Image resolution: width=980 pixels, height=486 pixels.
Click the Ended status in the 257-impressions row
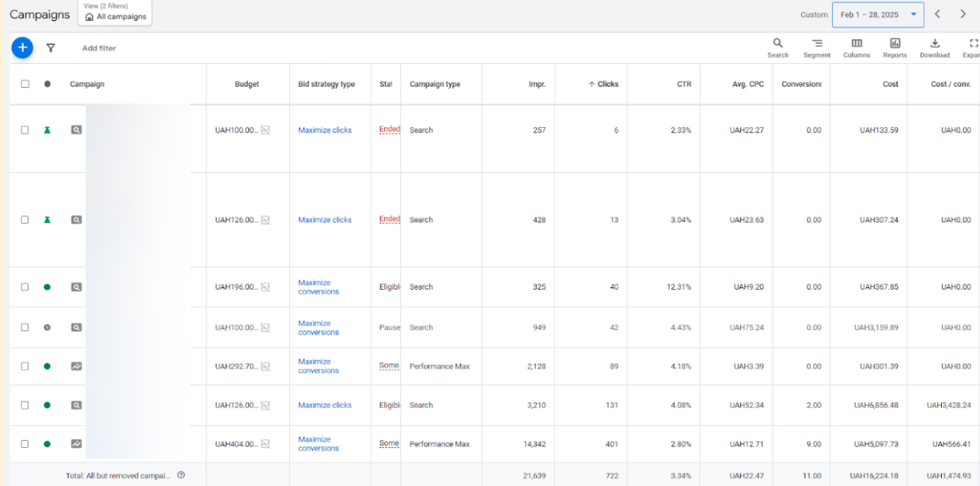tap(390, 129)
